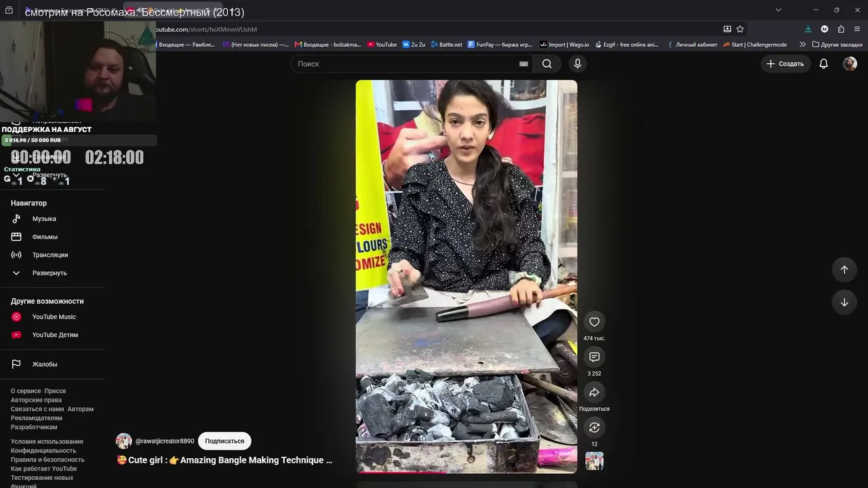The image size is (868, 488).
Task: Open Условия использования footer link
Action: coord(47,442)
